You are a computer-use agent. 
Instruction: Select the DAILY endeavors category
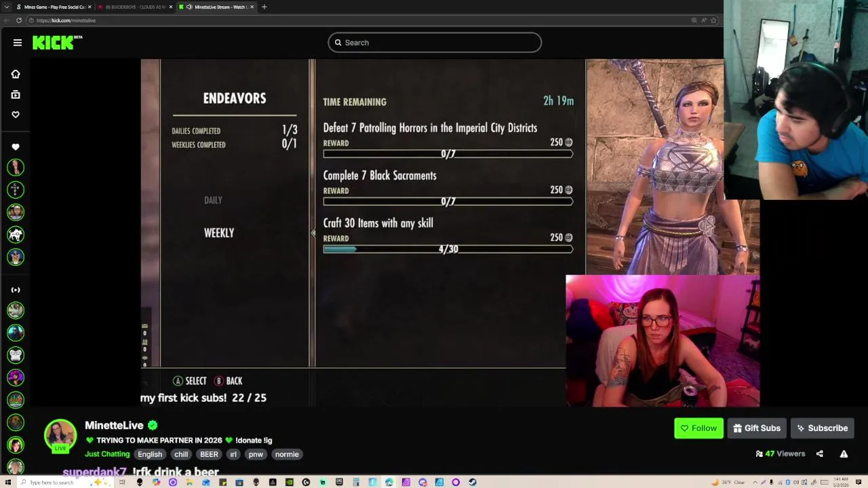pyautogui.click(x=213, y=200)
